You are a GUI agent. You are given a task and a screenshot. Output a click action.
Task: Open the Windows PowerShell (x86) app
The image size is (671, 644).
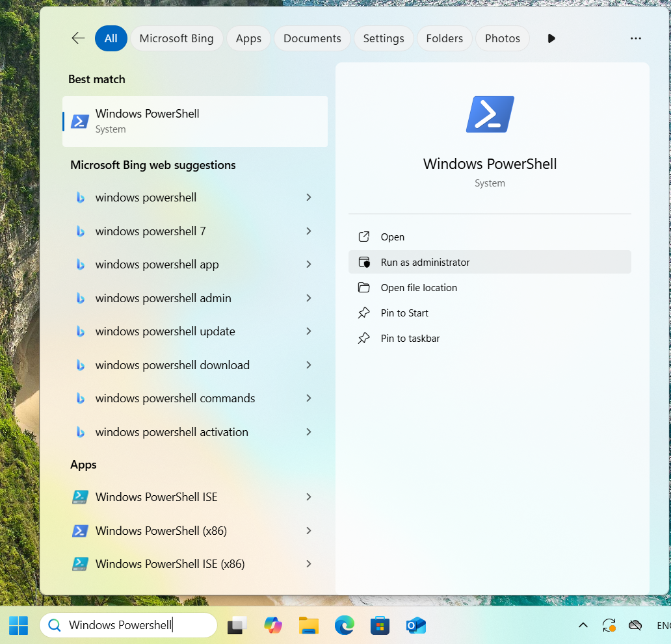coord(195,531)
